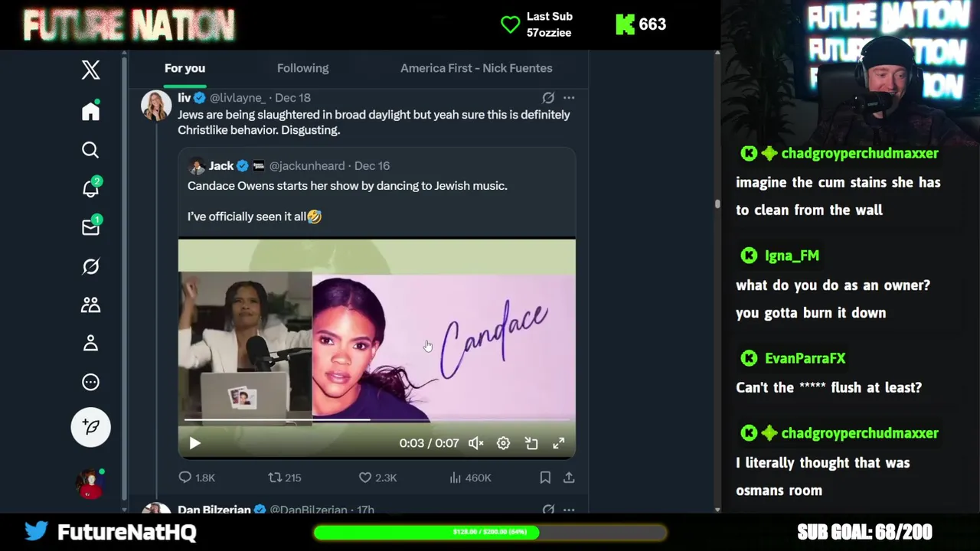Open Profile person icon in sidebar
This screenshot has width=980, height=551.
pos(90,343)
